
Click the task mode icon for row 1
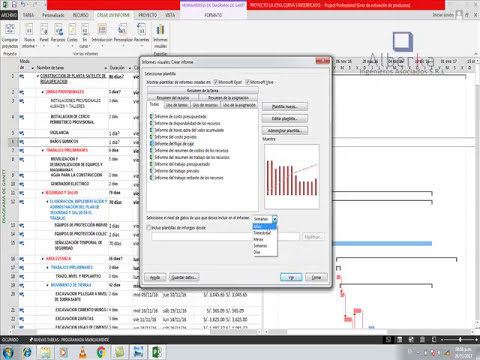click(22, 76)
